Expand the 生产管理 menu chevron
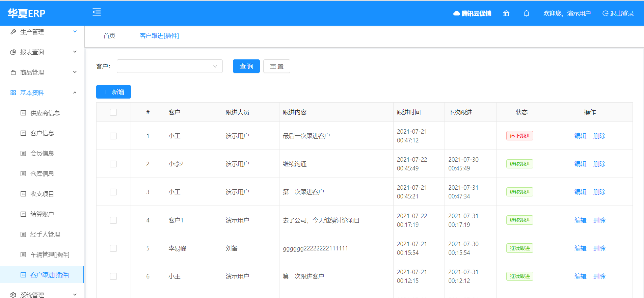Image resolution: width=644 pixels, height=298 pixels. [x=75, y=31]
